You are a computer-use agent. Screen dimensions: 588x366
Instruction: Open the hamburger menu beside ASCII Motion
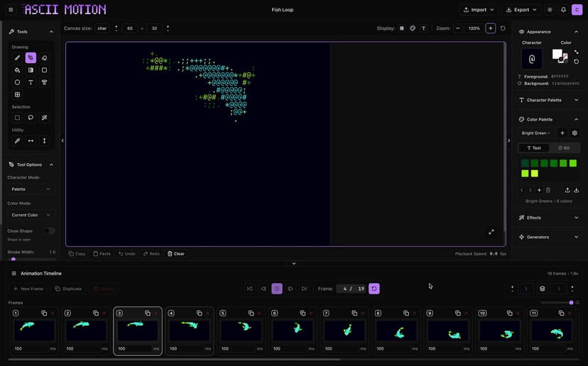pos(11,10)
